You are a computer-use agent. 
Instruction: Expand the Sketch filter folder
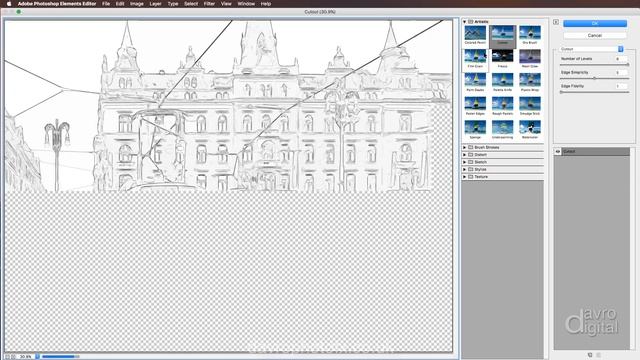[464, 162]
